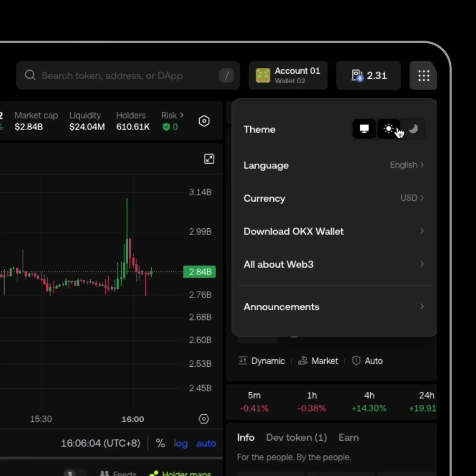Open Download OKX Wallet menu item
The width and height of the screenshot is (476, 476).
click(x=334, y=231)
